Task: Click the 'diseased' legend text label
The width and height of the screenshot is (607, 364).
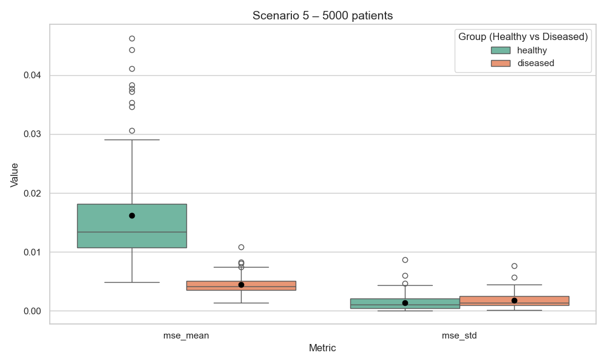Action: point(535,63)
